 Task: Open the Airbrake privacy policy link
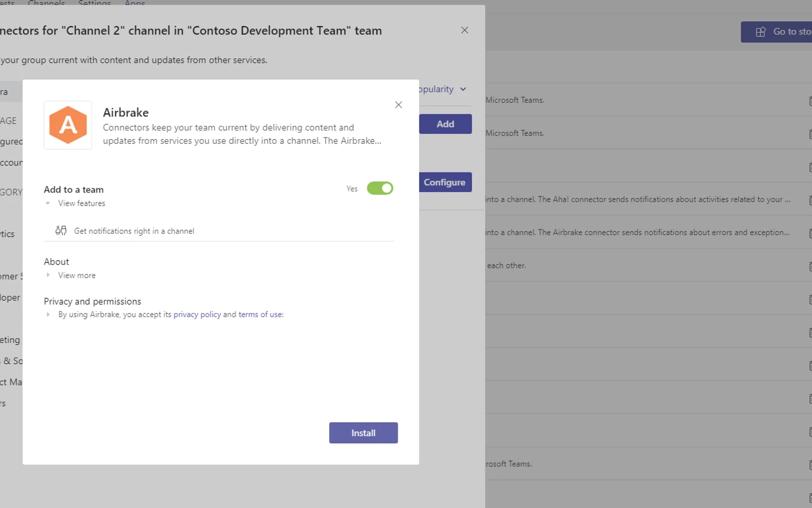(x=197, y=314)
